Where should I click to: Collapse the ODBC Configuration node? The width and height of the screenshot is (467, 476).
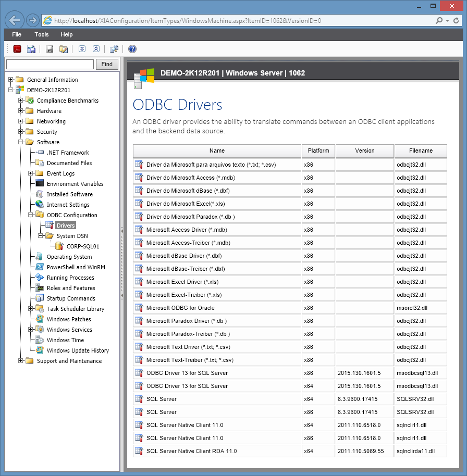click(30, 215)
